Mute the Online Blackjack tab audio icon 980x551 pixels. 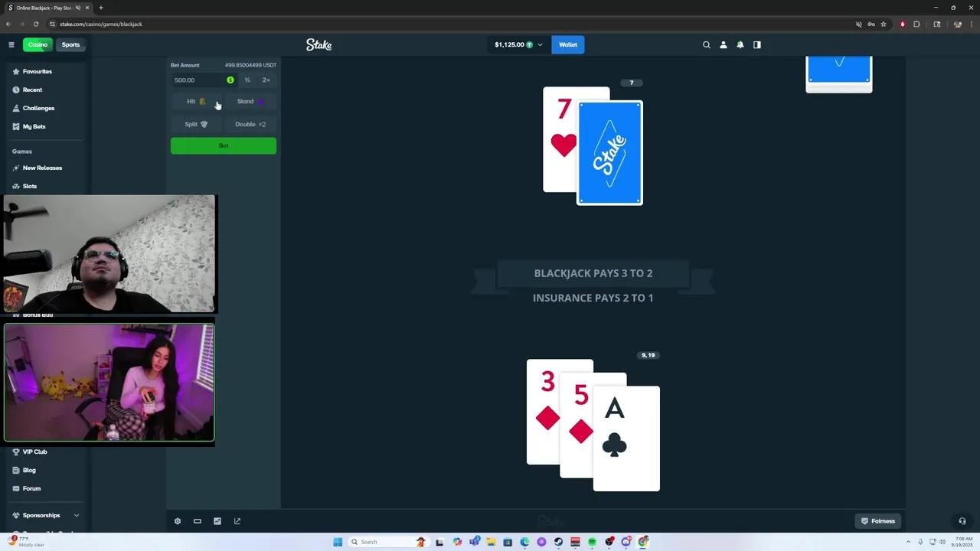[78, 8]
